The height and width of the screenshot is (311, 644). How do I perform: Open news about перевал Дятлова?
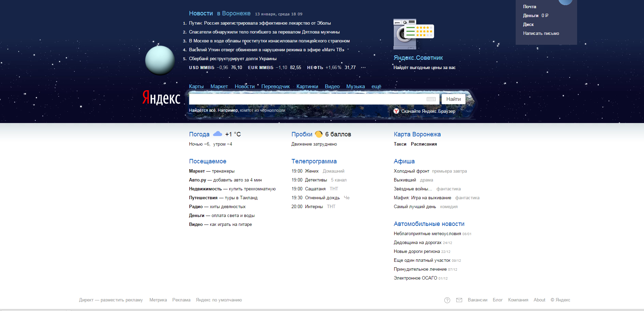tap(264, 32)
